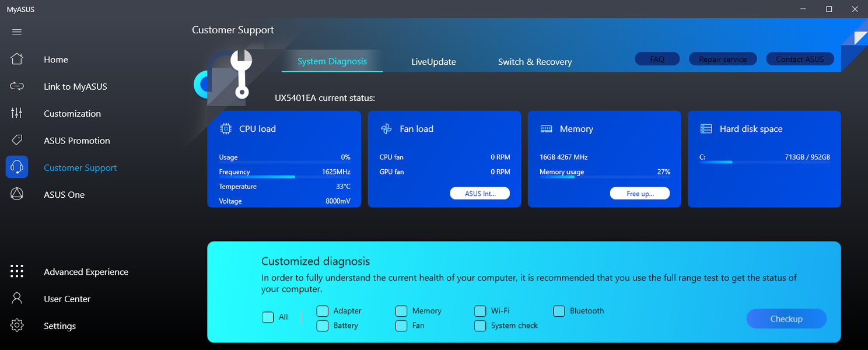Image resolution: width=868 pixels, height=350 pixels.
Task: Click the Link to MyASUS chain icon
Action: coord(17,86)
